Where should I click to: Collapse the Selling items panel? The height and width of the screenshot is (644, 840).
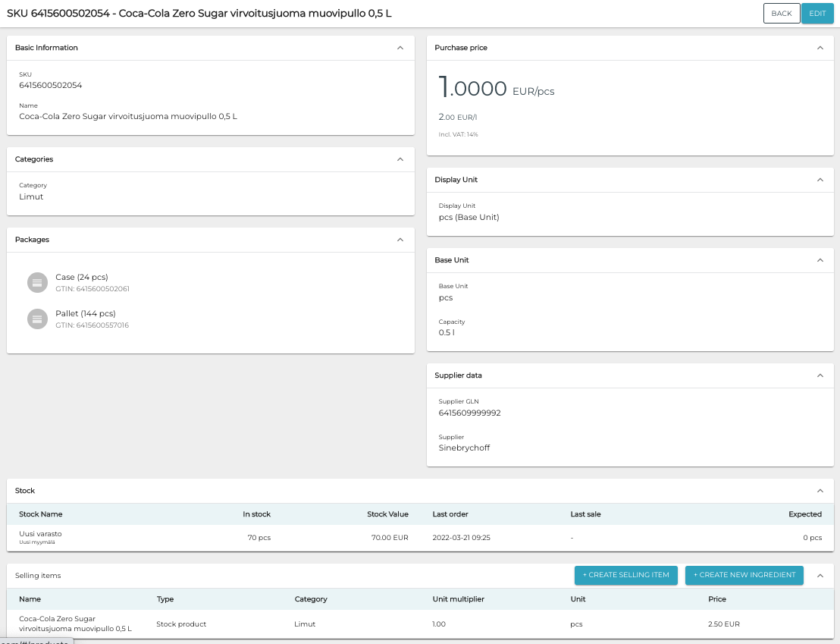820,576
